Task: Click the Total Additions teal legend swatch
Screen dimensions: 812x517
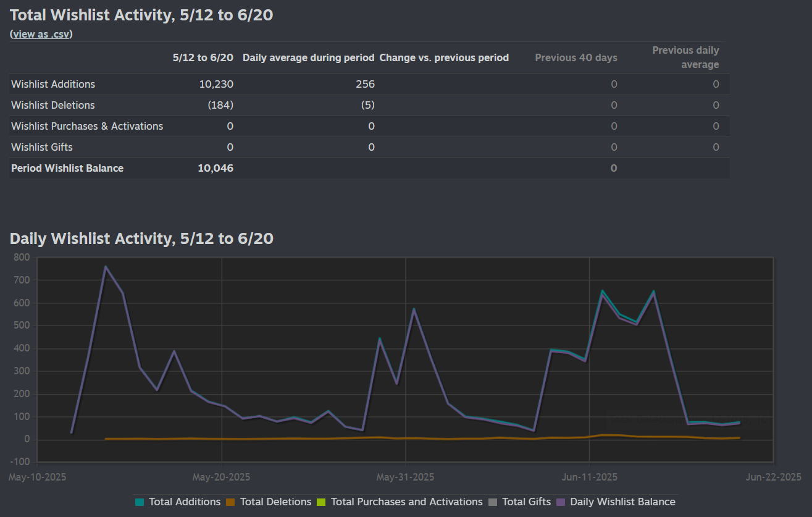Action: pos(140,502)
